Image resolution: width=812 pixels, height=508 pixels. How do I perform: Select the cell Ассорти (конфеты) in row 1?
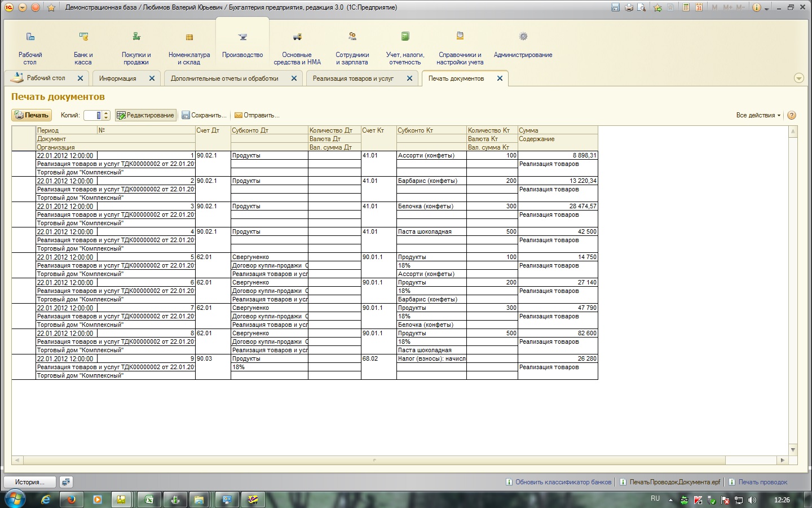[432, 155]
